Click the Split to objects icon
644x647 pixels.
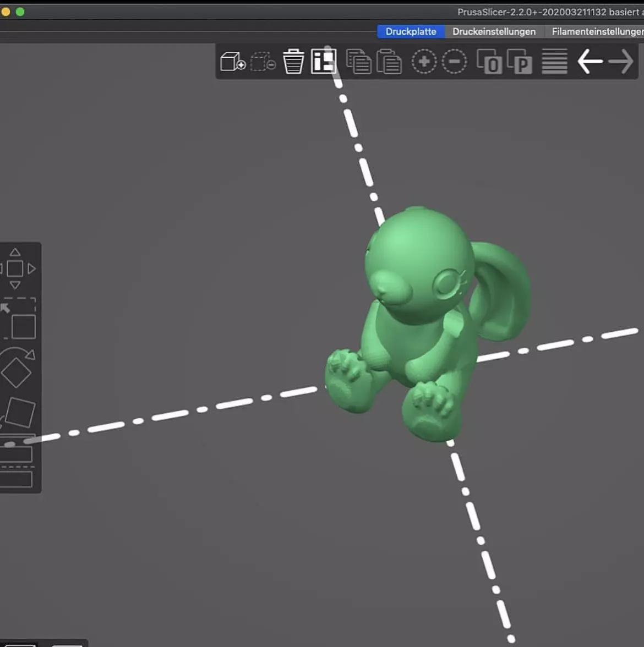489,62
